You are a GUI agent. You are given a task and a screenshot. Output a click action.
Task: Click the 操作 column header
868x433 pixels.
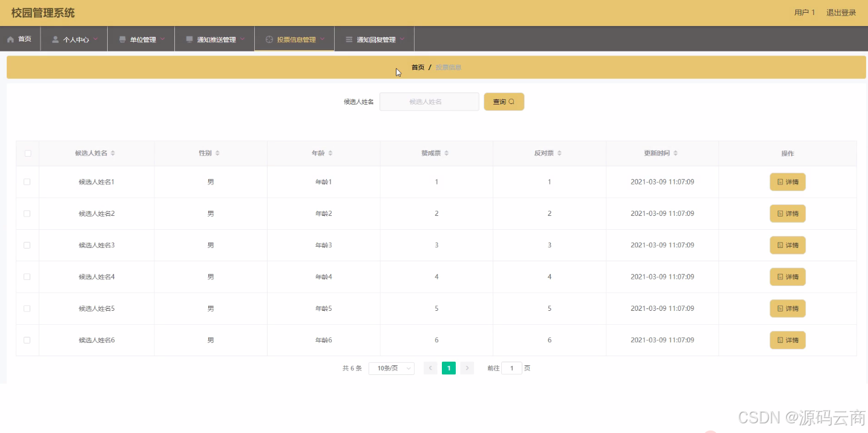(787, 154)
